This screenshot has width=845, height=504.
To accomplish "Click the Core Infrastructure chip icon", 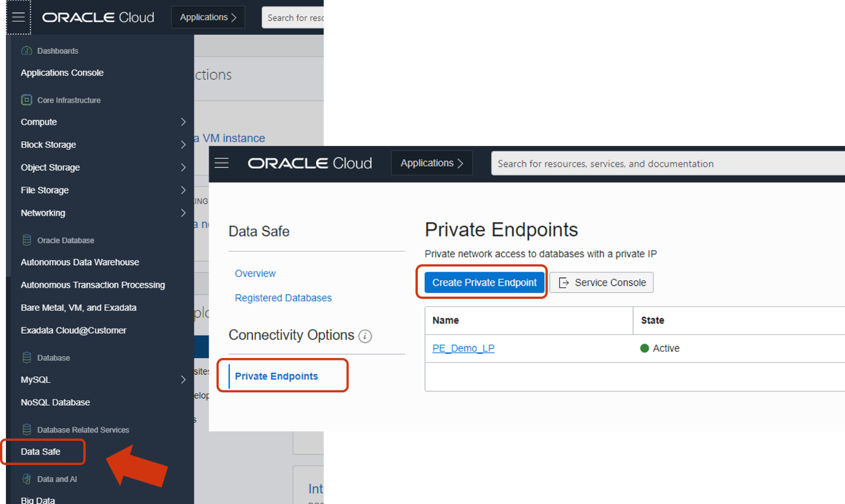I will tap(27, 100).
